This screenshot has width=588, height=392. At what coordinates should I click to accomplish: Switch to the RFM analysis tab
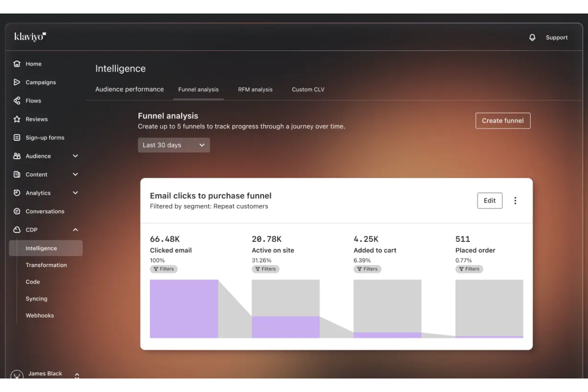point(255,89)
